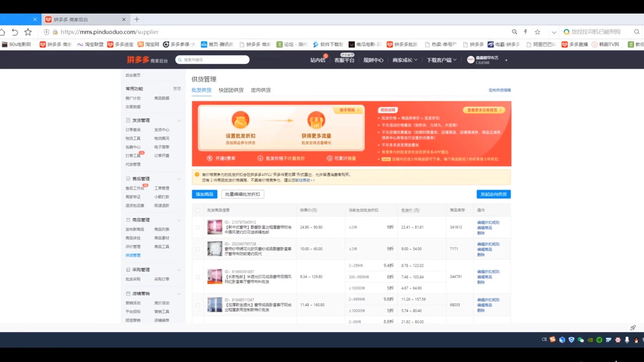
Task: Tick checkbox for product ID 202360785728
Action: 198,249
